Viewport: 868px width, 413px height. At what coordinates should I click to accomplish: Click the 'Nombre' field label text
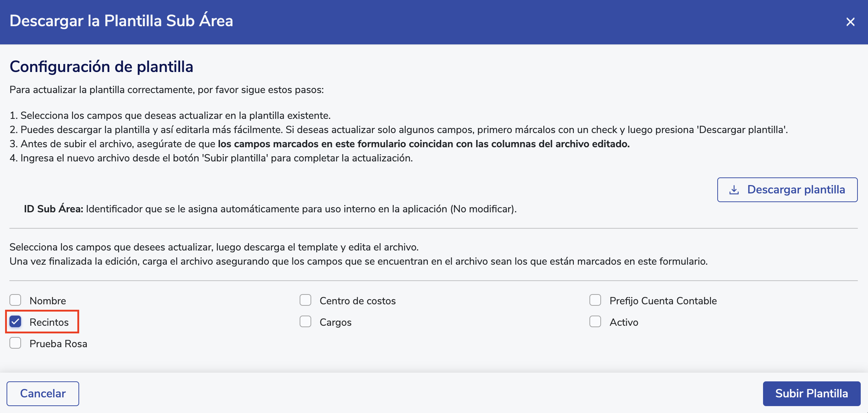[48, 301]
